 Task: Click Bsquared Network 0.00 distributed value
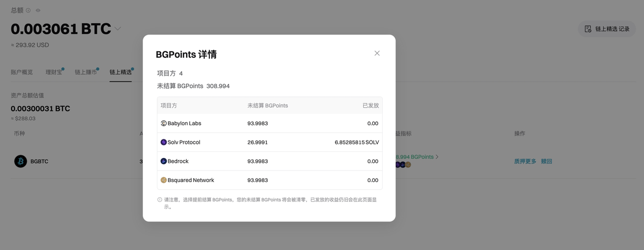tap(373, 180)
